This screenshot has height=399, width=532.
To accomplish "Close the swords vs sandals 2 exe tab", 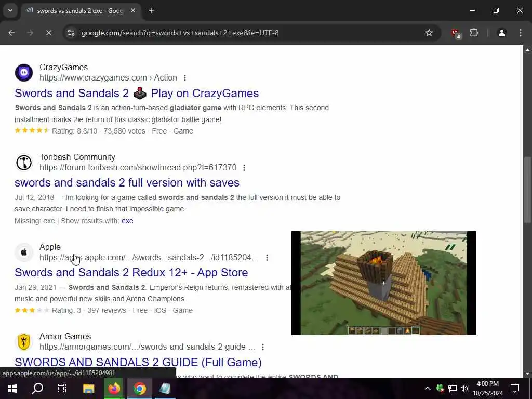I will click(133, 10).
